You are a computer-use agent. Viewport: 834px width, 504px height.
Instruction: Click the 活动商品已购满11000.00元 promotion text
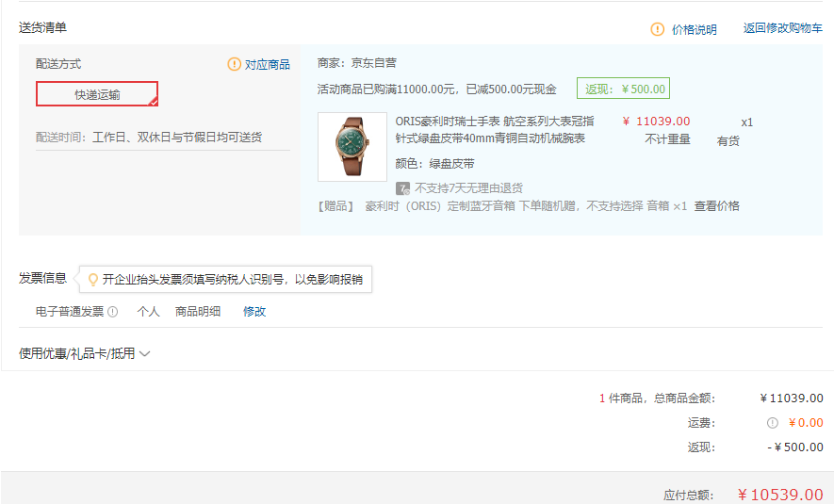point(436,89)
